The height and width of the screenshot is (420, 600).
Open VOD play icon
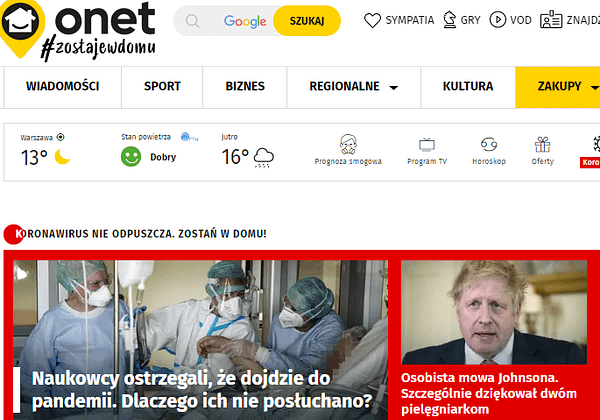click(497, 20)
